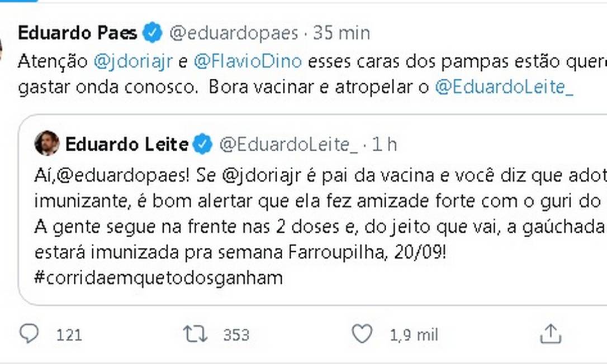Click the @EduardoLeite_ handle in the quoted tweet header
The image size is (607, 364).
point(288,145)
